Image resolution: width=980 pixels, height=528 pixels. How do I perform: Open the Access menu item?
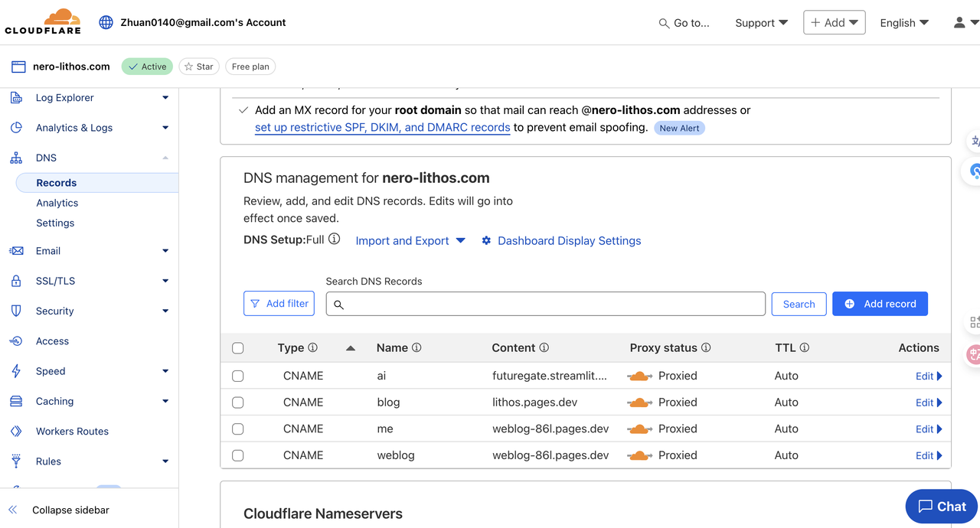point(52,341)
